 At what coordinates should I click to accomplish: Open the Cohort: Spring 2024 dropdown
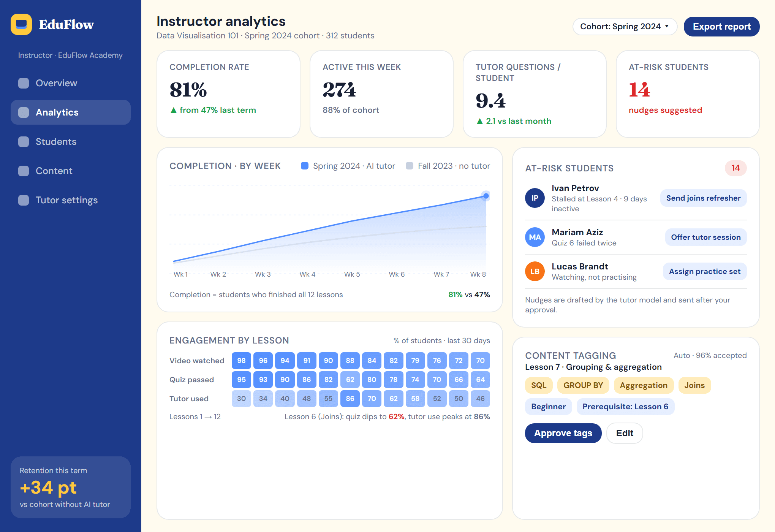click(x=625, y=27)
